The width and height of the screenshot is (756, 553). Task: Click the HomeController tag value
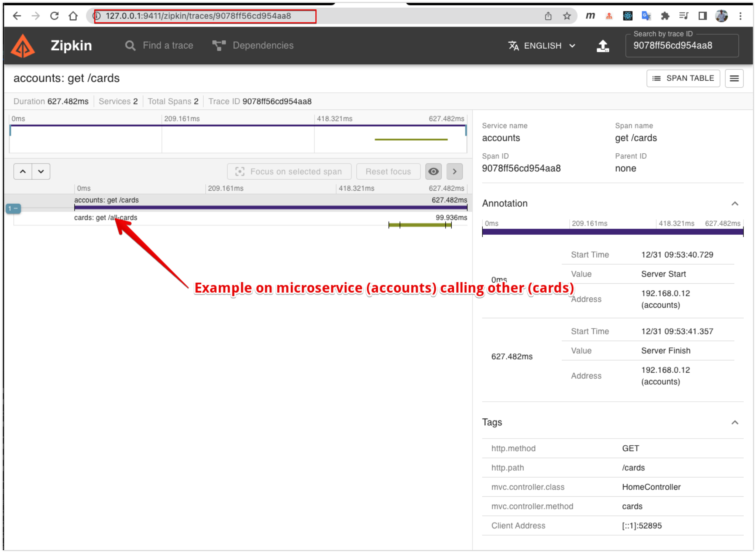651,487
